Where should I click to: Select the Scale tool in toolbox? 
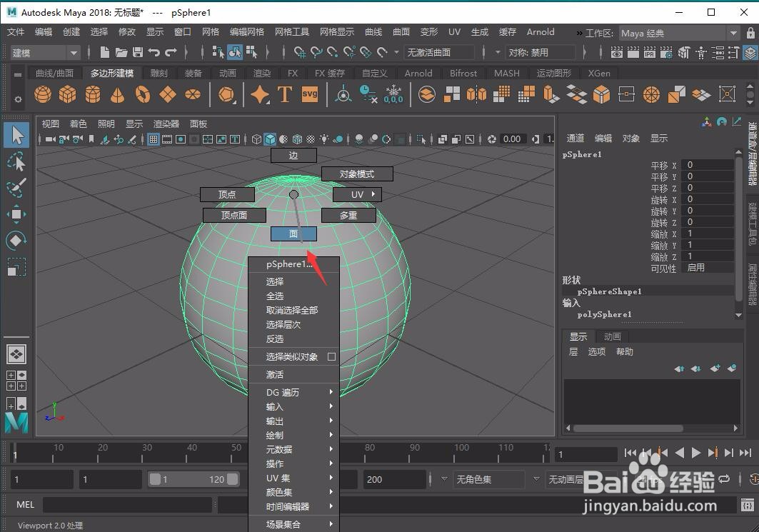pos(16,267)
